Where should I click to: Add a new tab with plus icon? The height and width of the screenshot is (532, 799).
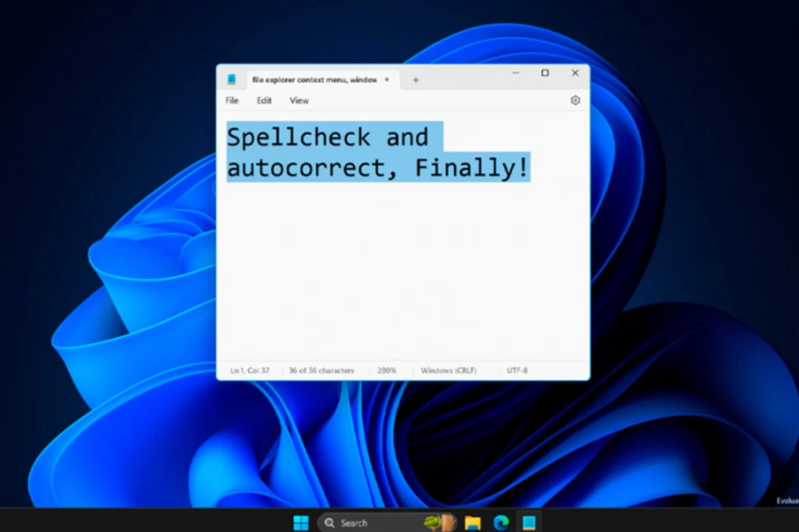416,80
